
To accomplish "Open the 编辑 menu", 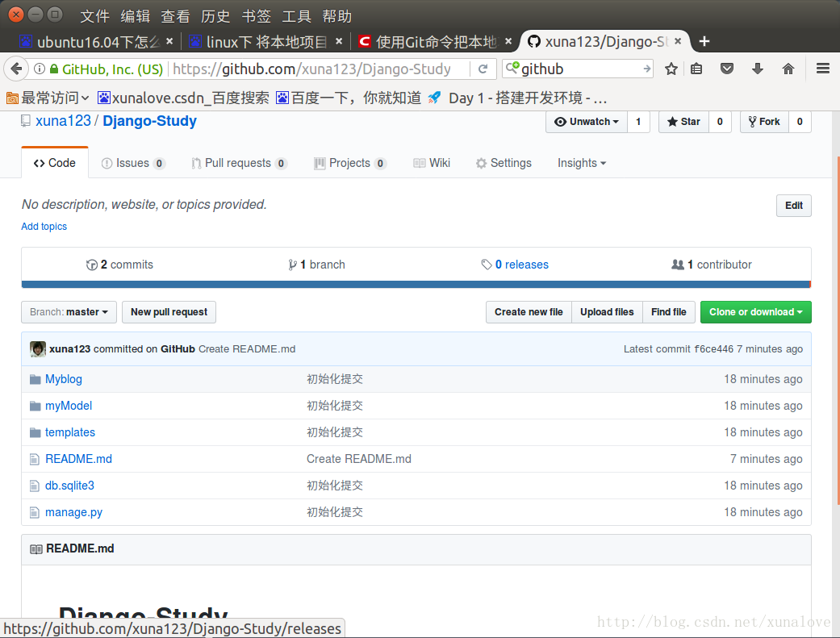I will 135,16.
